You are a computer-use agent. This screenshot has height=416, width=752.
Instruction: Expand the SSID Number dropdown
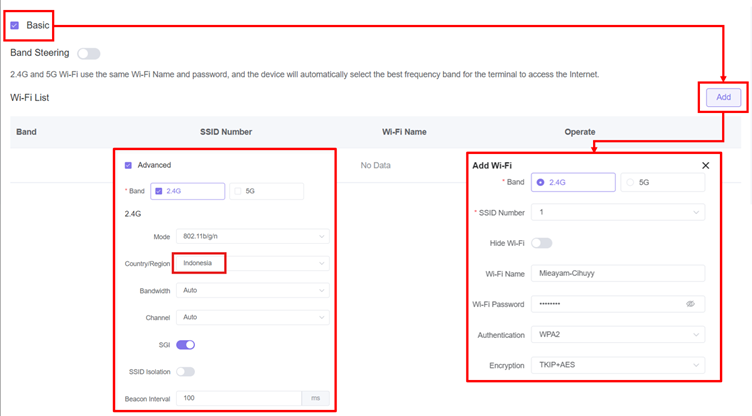(x=618, y=212)
